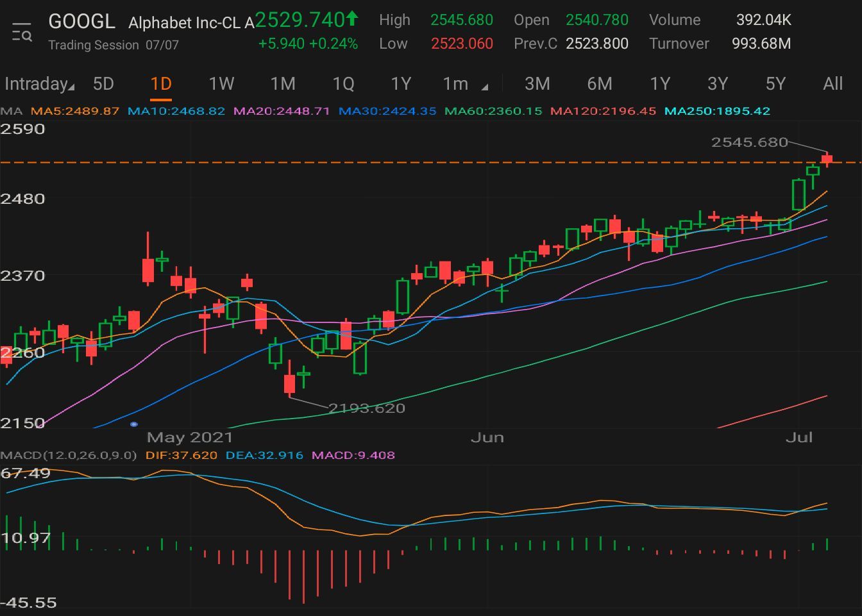Open the Intraday dropdown

(39, 84)
